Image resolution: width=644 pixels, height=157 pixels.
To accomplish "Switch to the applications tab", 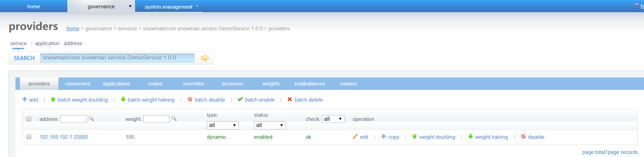I will pyautogui.click(x=116, y=84).
